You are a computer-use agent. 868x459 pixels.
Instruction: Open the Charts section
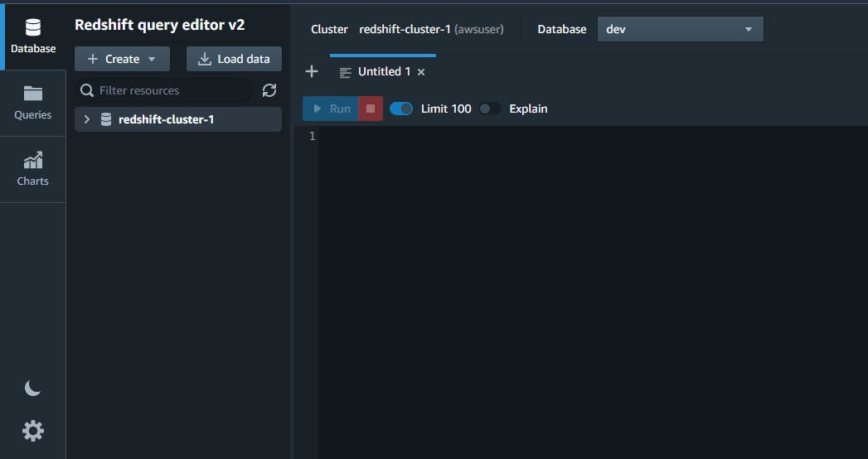click(32, 169)
